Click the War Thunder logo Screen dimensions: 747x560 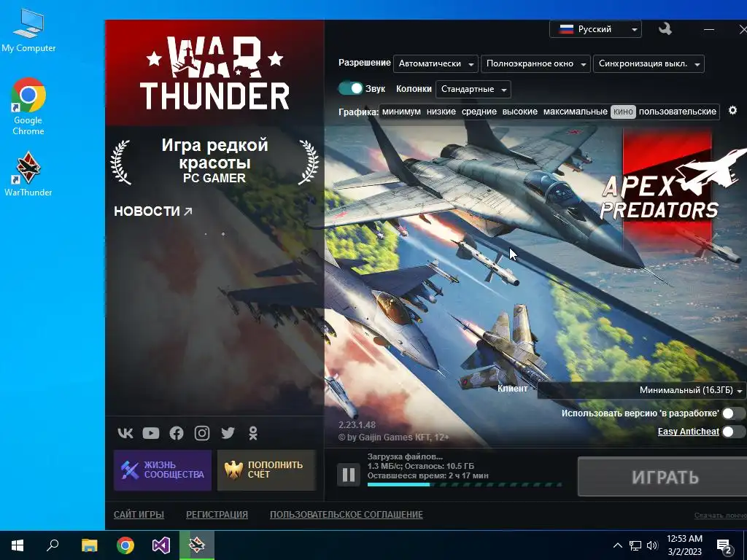(x=214, y=73)
